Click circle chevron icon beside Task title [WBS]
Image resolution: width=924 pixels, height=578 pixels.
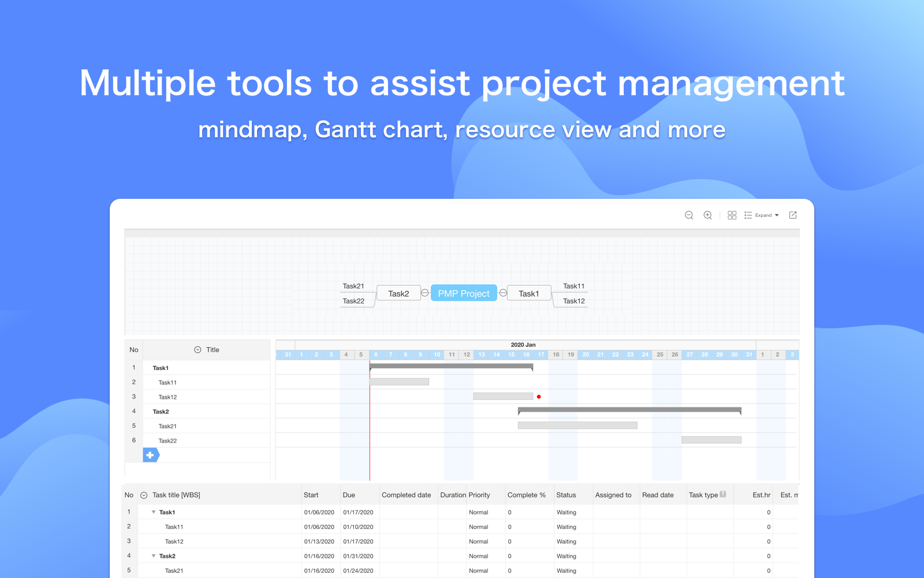pos(144,495)
